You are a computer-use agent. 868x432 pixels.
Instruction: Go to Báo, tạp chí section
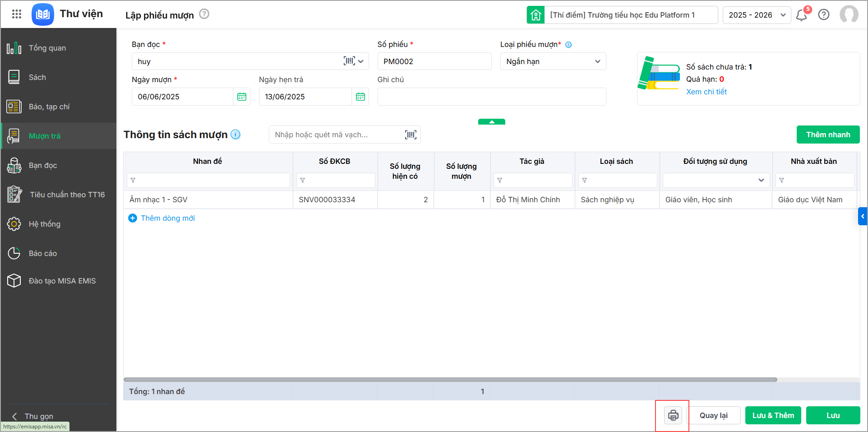click(x=59, y=107)
